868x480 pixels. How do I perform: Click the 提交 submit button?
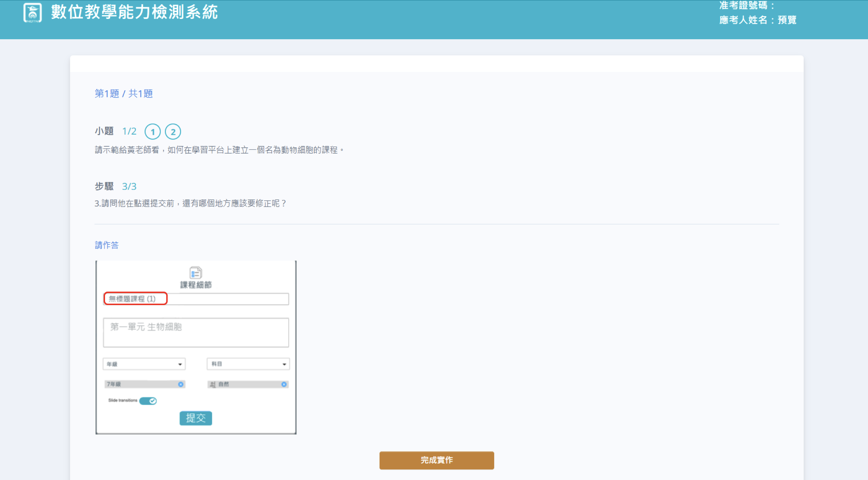[196, 418]
